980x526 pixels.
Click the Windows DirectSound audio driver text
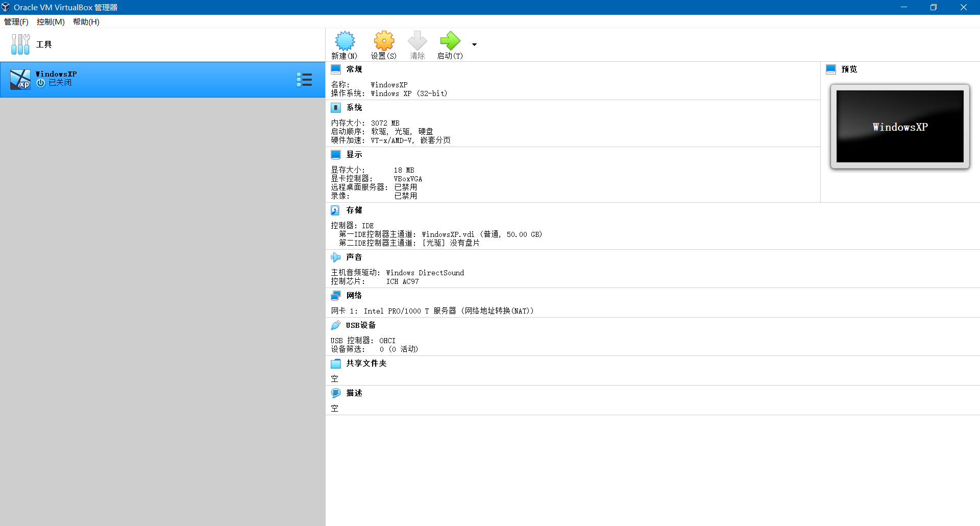coord(425,273)
